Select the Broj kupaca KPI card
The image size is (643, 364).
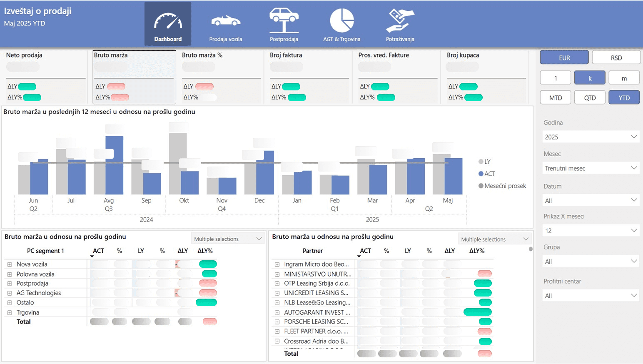coord(486,77)
